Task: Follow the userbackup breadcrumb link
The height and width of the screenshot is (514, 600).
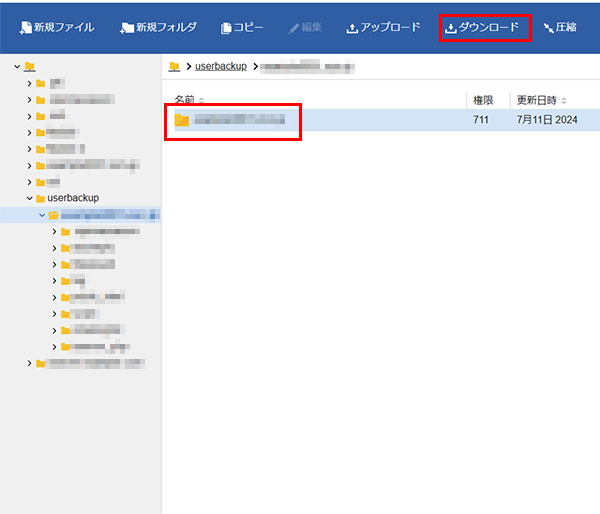Action: pos(221,66)
